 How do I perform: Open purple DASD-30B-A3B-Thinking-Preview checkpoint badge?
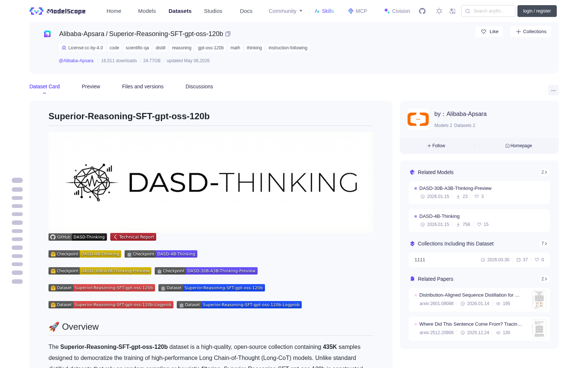[x=206, y=271]
